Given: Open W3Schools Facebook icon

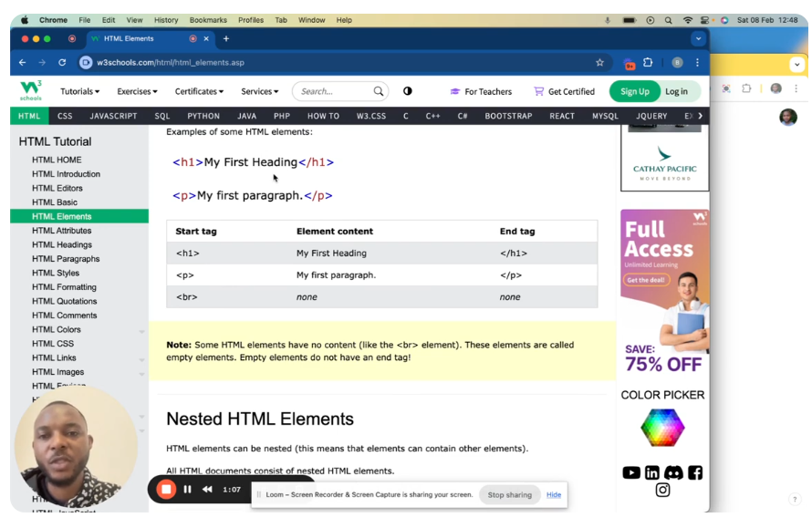Looking at the screenshot, I should click(x=695, y=472).
